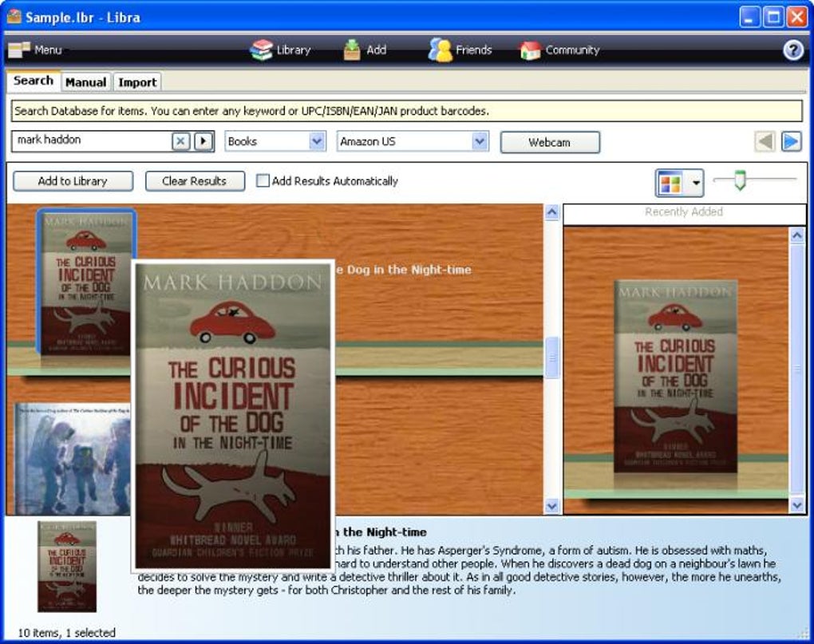Click the Clear Results button
Screen dimensions: 814x644
[195, 181]
